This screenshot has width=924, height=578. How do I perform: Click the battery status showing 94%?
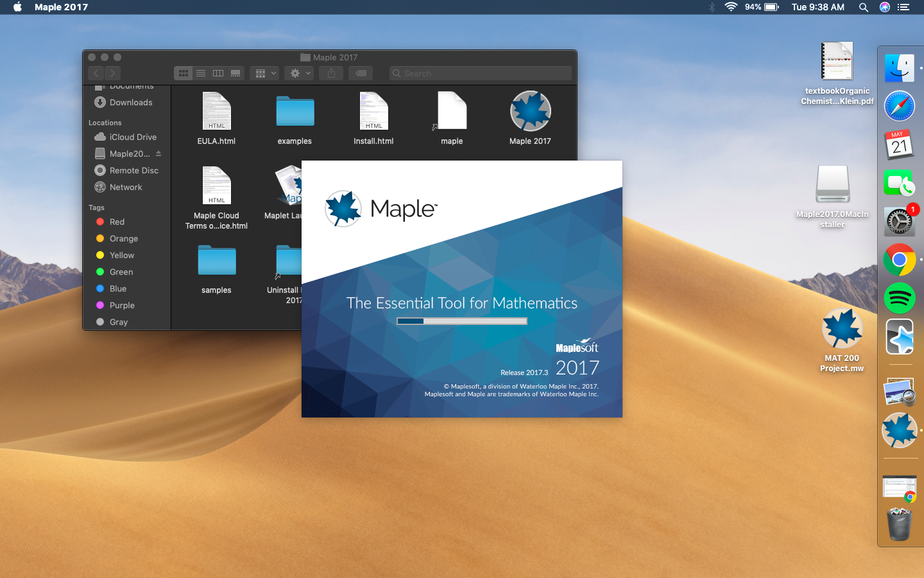762,7
